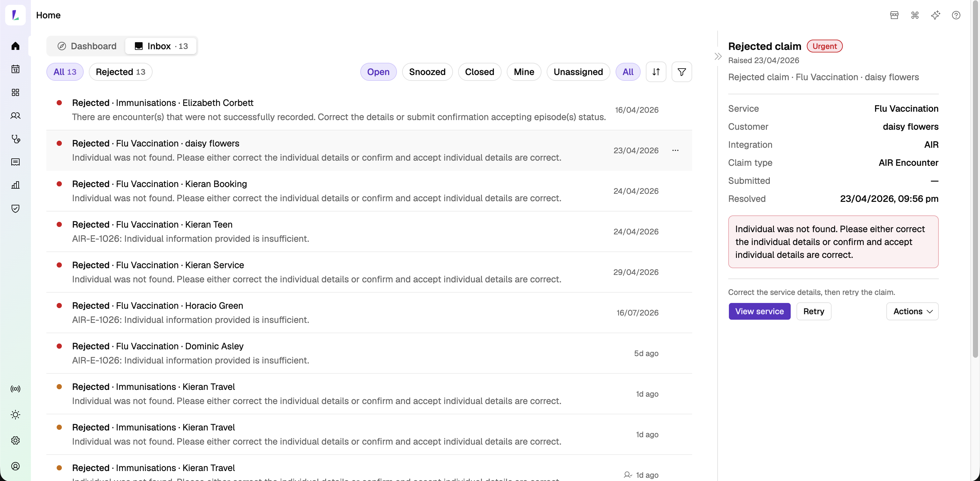Open the command shortcut icon

[x=915, y=15]
